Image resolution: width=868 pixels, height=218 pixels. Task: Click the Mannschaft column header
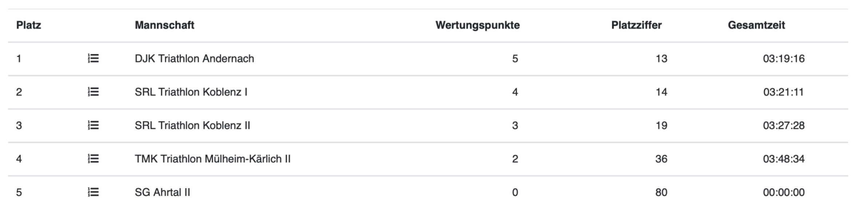(165, 25)
